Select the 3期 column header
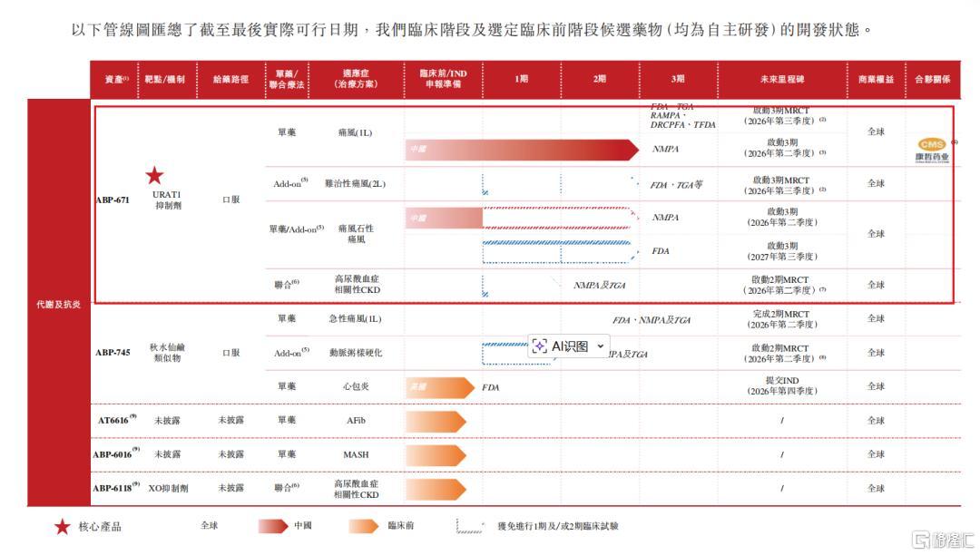The image size is (980, 555). click(678, 79)
